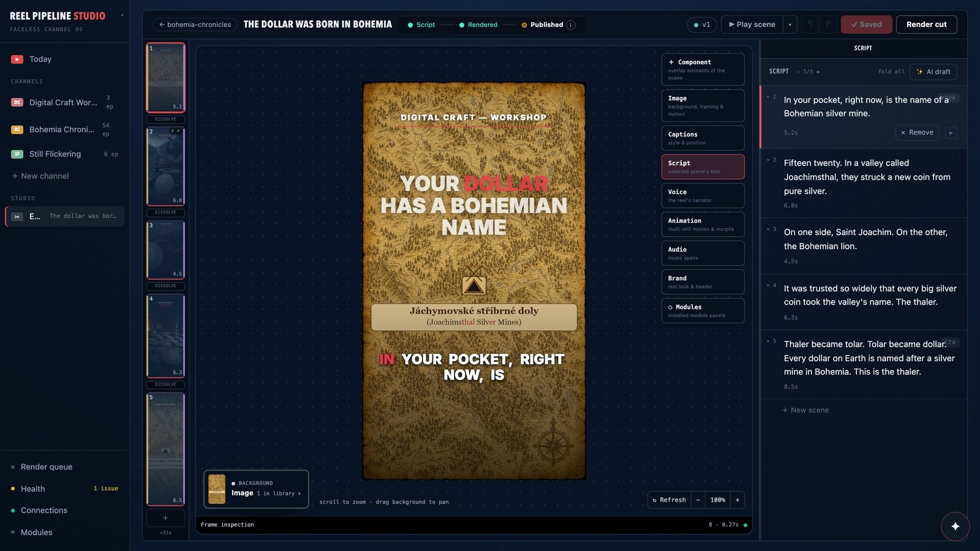Click the v1 version pill

pyautogui.click(x=702, y=24)
